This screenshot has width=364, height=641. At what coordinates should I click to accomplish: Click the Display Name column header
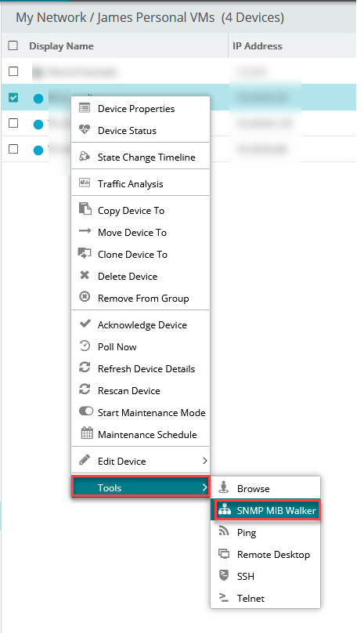pos(61,45)
